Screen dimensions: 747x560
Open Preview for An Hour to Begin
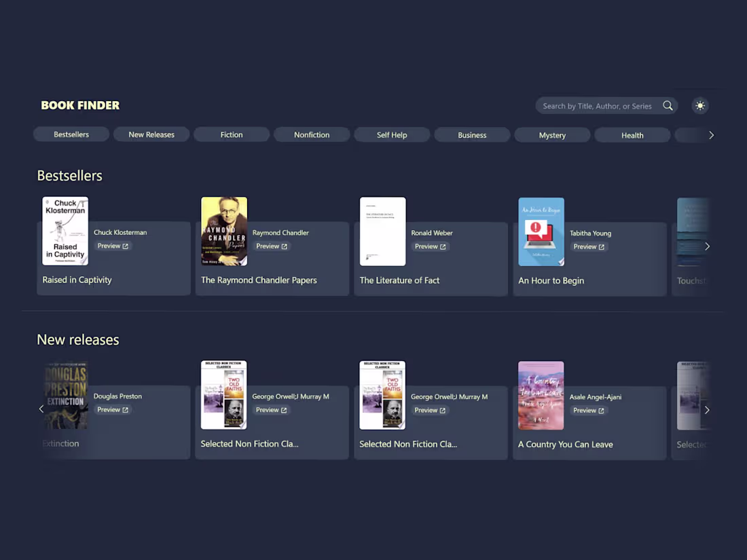589,246
